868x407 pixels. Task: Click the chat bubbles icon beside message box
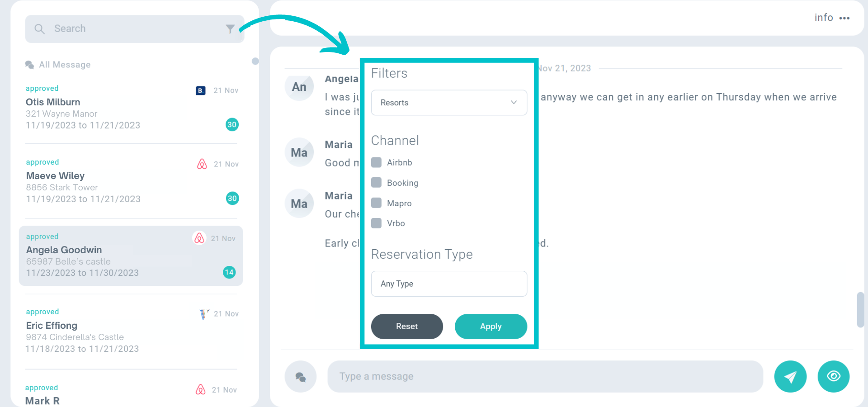300,376
